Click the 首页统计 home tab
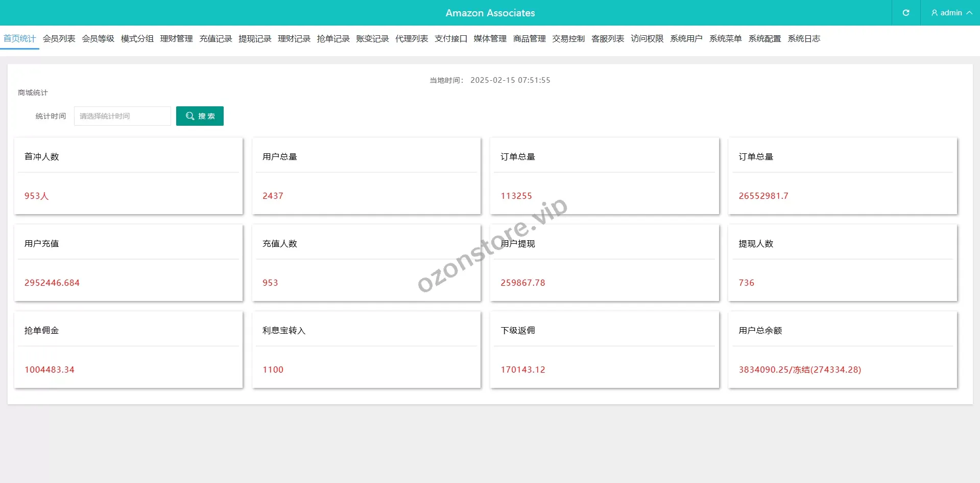This screenshot has height=483, width=980. coord(19,39)
